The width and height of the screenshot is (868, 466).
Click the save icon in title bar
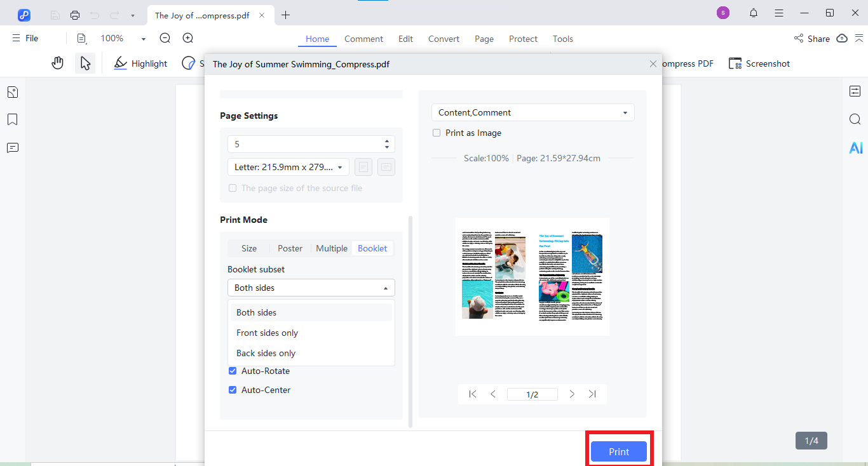coord(55,15)
